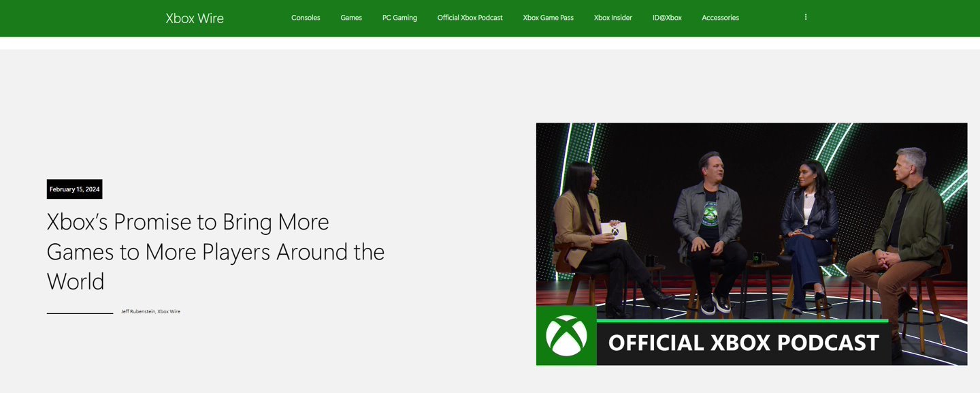The height and width of the screenshot is (393, 980).
Task: Go to Xbox Wire home via logo
Action: pyautogui.click(x=195, y=18)
